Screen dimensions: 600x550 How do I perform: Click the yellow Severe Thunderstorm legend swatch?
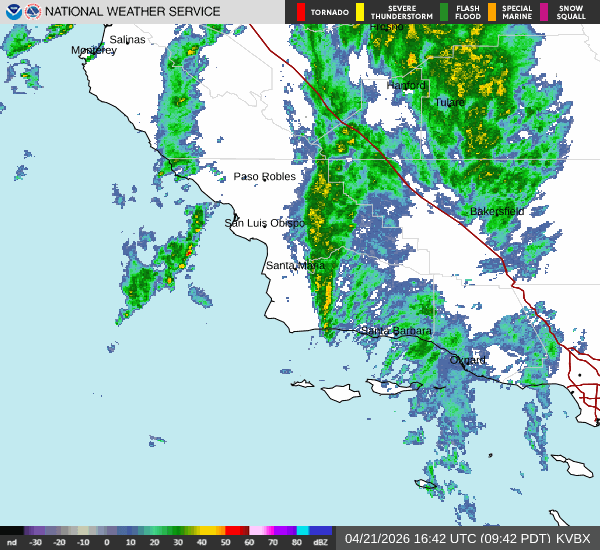point(360,12)
